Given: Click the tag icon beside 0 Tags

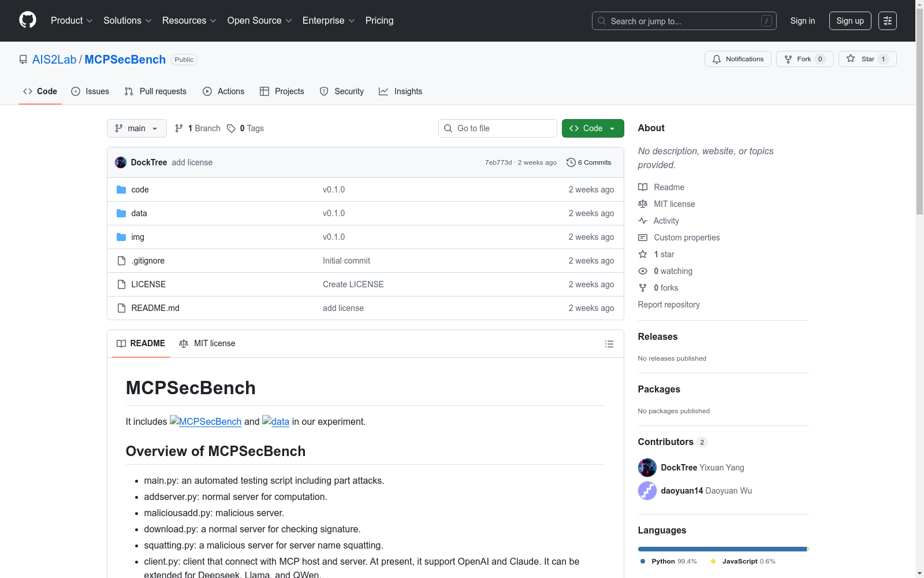Looking at the screenshot, I should pyautogui.click(x=231, y=128).
